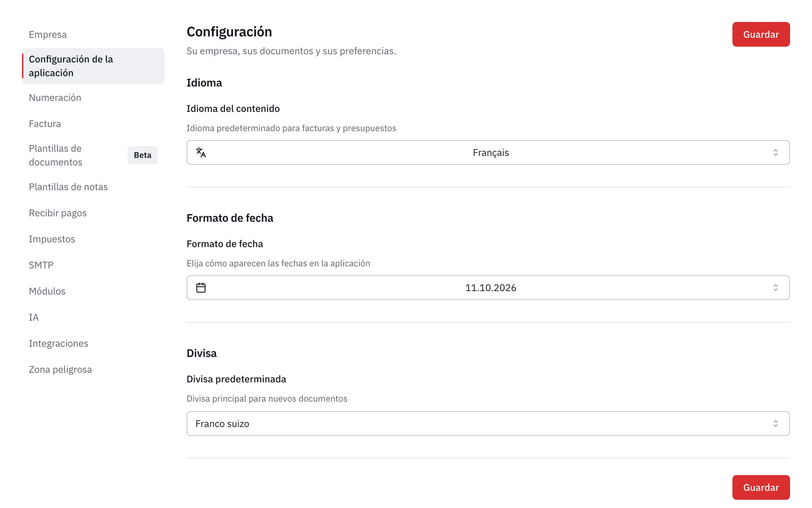Click the Divisa predeterminada label
This screenshot has height=508, width=812.
coord(236,379)
